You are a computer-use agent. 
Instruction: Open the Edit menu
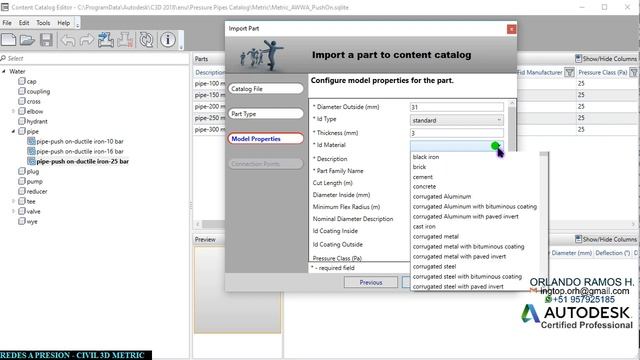point(24,23)
